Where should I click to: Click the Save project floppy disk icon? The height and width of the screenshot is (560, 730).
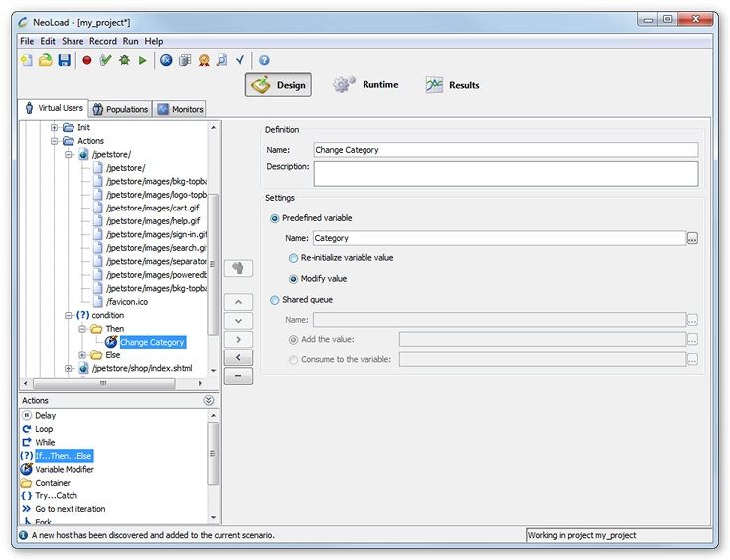tap(64, 61)
